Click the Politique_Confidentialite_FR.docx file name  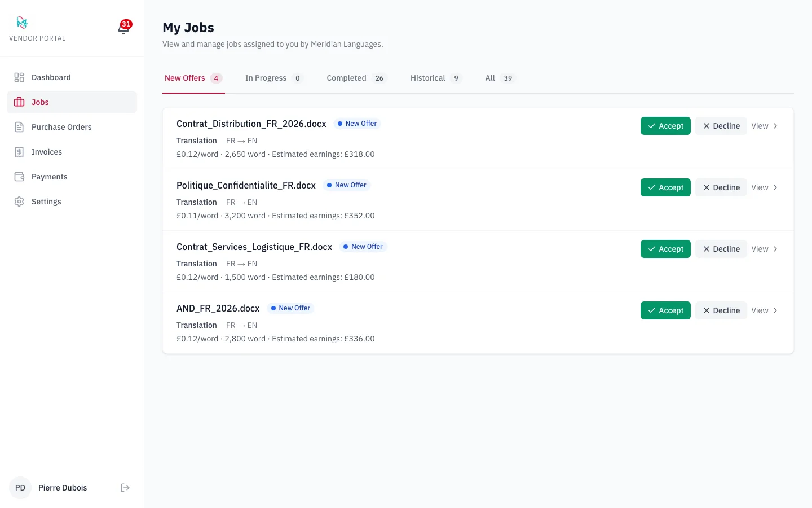[246, 185]
